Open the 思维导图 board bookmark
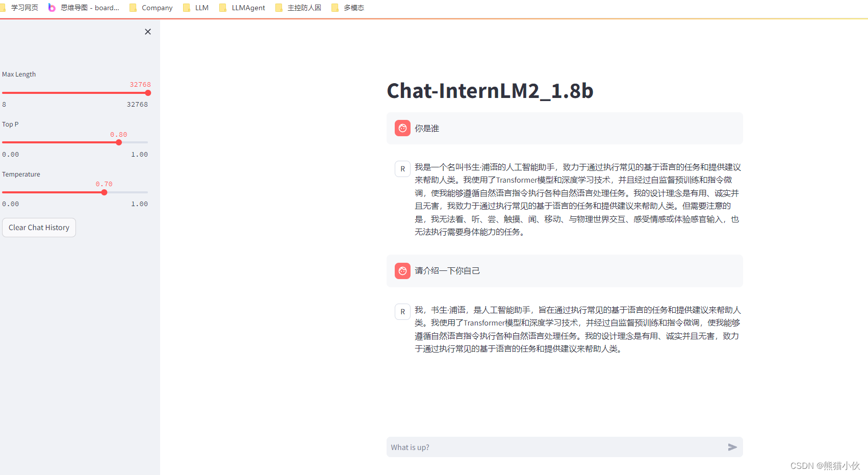The width and height of the screenshot is (868, 475). tap(84, 8)
